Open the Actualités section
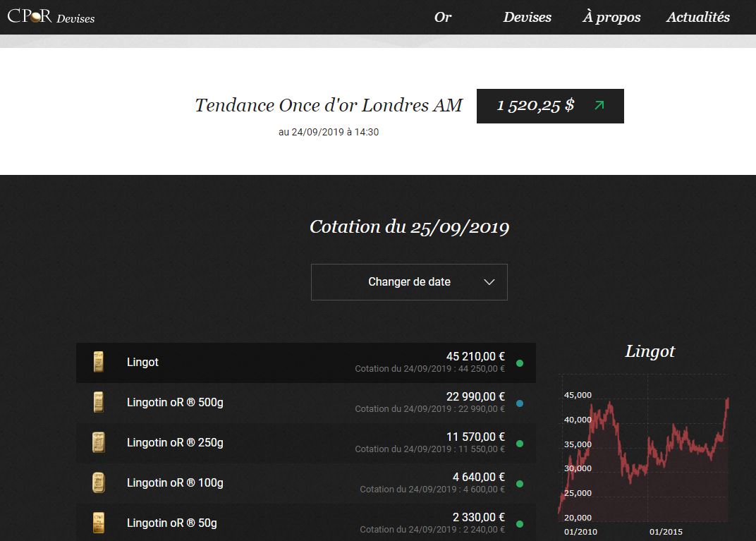The width and height of the screenshot is (756, 541). click(698, 17)
